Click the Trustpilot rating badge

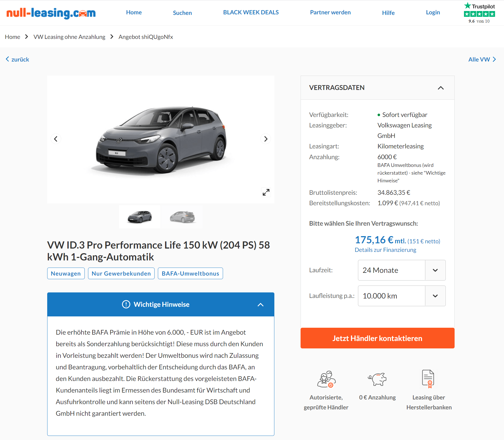tap(479, 13)
